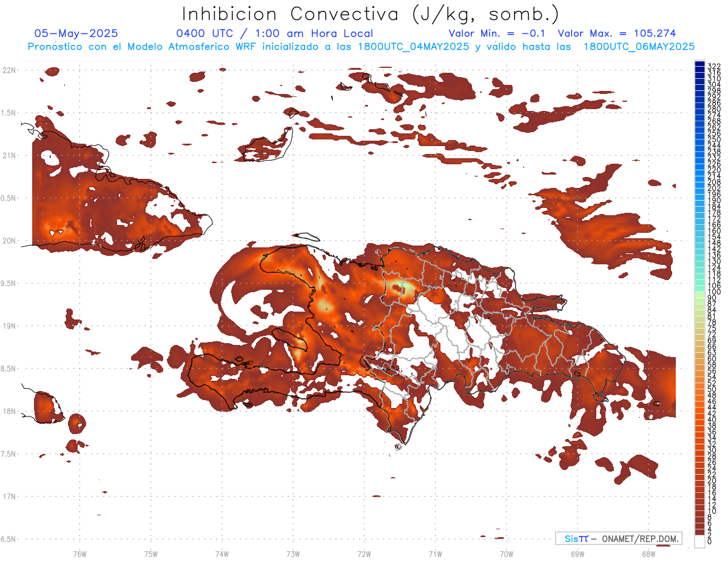Click the '18N' latitude label

[x=9, y=411]
